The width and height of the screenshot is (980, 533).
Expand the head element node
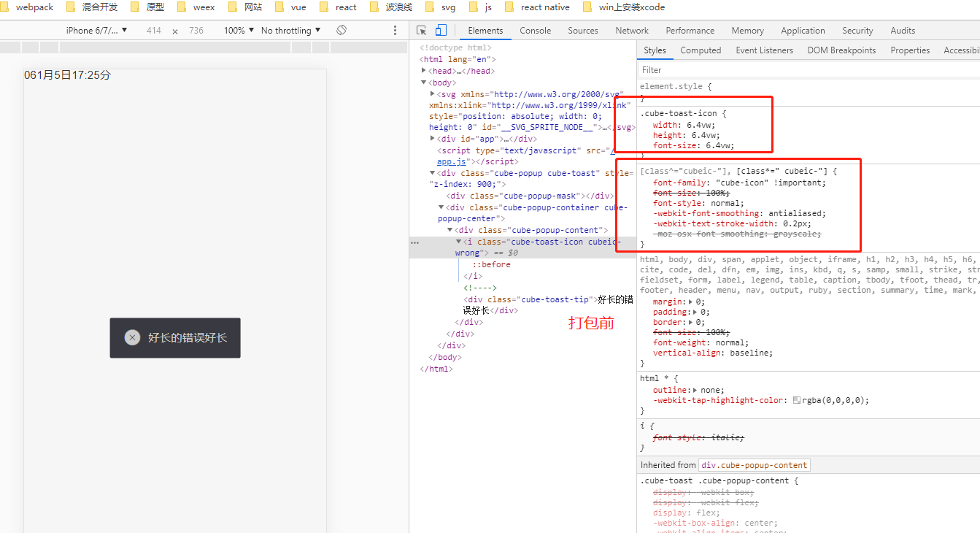[424, 71]
